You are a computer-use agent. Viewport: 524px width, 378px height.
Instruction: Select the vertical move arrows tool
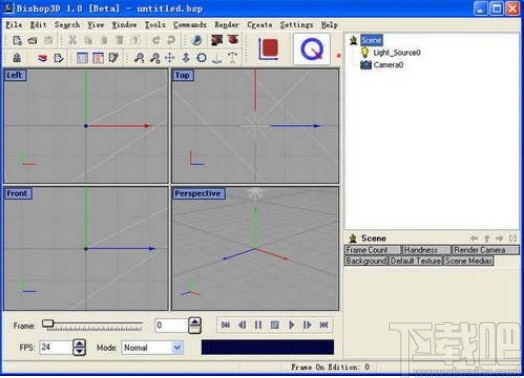[186, 58]
